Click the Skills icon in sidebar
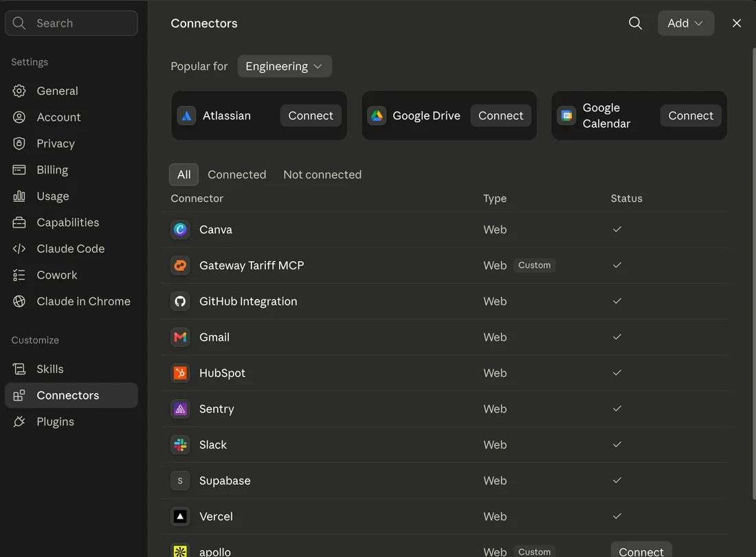The image size is (756, 557). pos(19,369)
